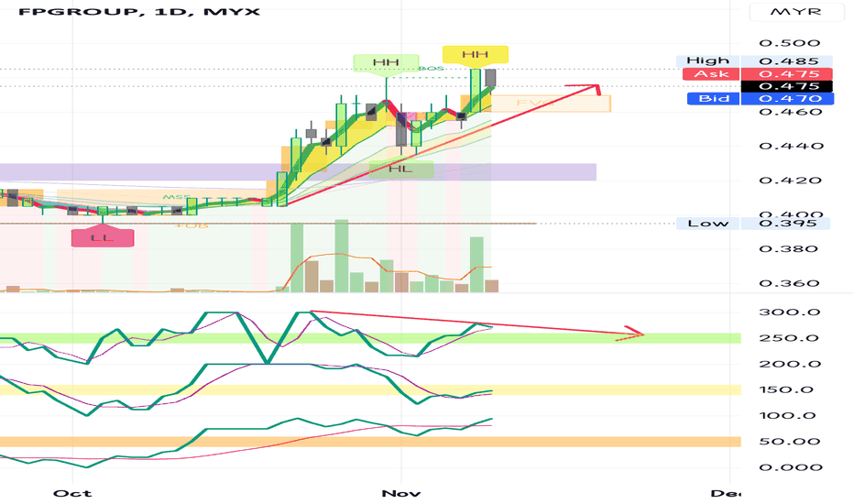
Task: Click the Oct date axis label
Action: pyautogui.click(x=72, y=494)
